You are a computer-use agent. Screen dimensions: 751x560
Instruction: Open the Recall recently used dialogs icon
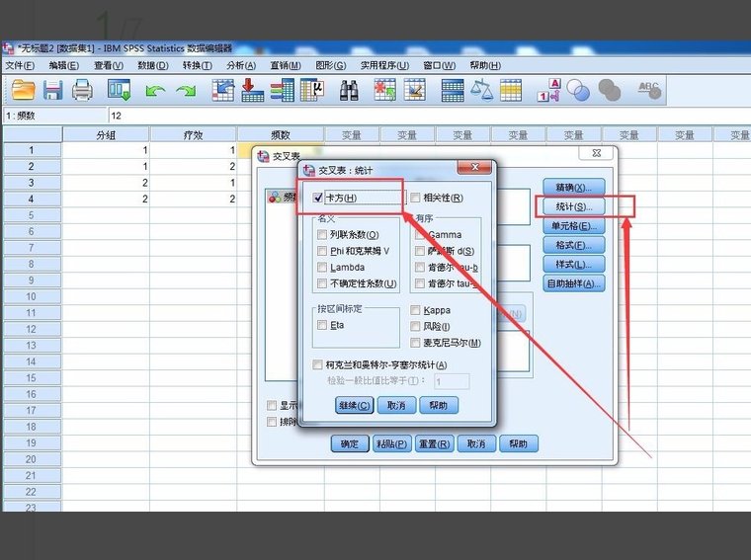pos(119,90)
